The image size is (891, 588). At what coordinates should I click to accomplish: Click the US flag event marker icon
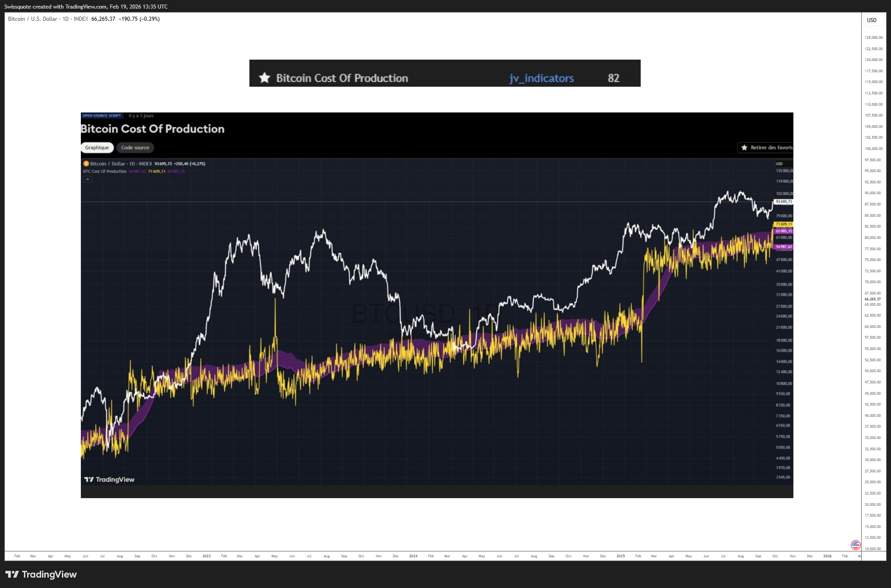(855, 545)
